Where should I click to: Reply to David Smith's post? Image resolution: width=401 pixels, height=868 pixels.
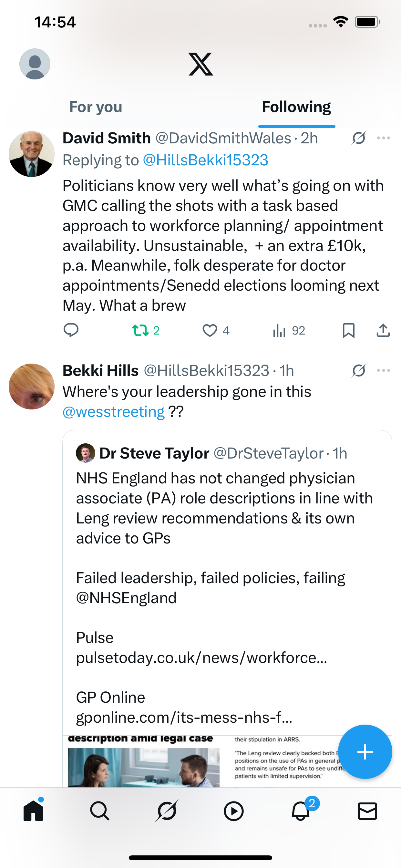[x=71, y=330]
